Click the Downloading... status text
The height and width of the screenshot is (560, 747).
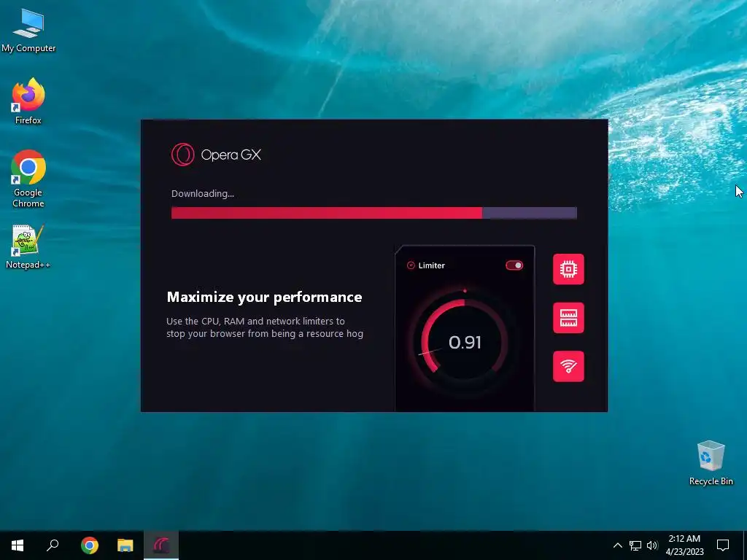(203, 193)
